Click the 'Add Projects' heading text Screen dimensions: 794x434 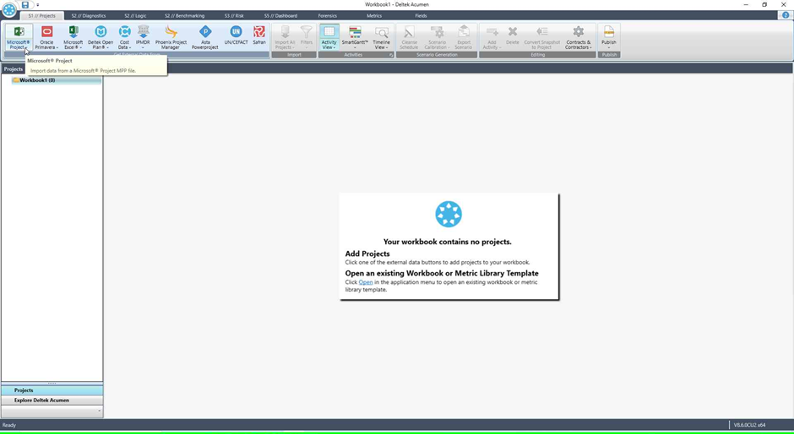pyautogui.click(x=367, y=254)
